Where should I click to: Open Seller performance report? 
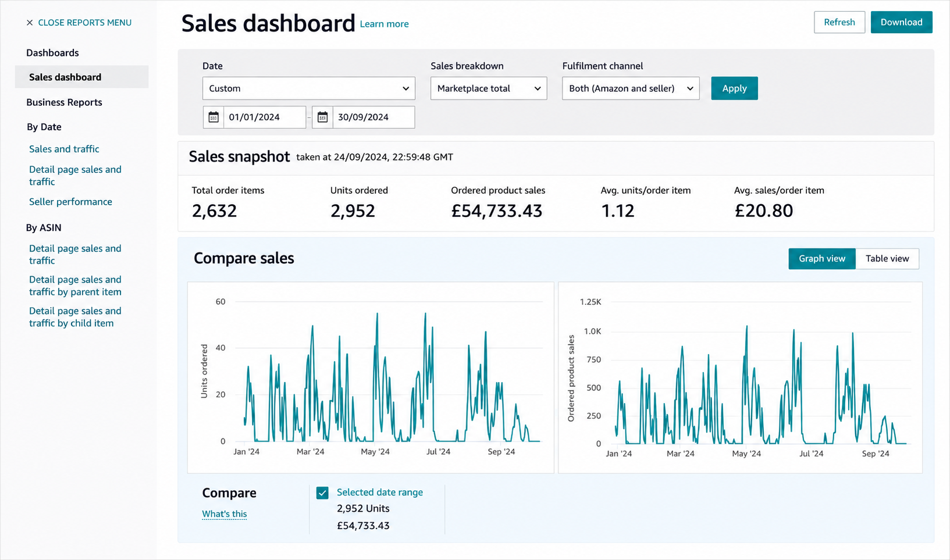[70, 202]
